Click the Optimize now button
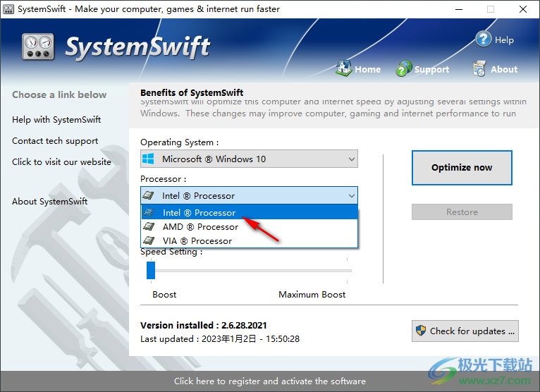The image size is (540, 392). (x=462, y=167)
